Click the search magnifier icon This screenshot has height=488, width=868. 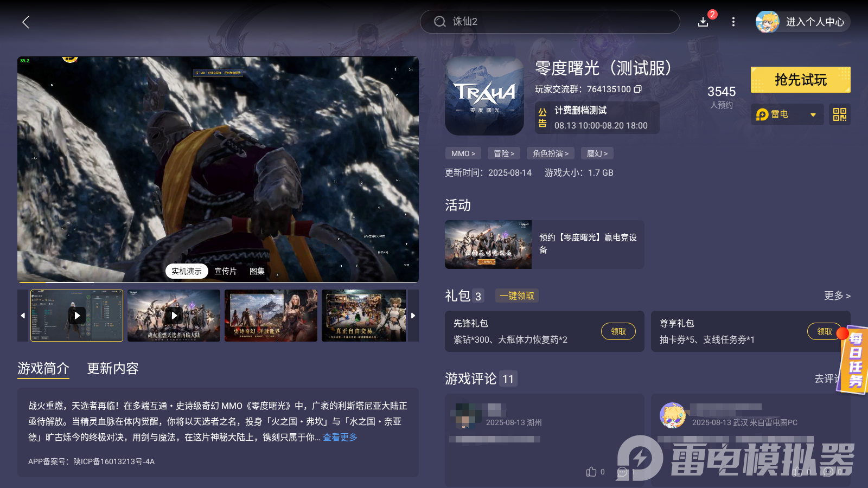click(x=439, y=22)
